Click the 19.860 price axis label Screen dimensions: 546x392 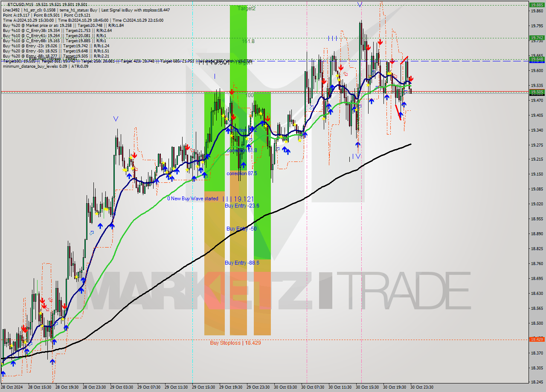pos(537,11)
